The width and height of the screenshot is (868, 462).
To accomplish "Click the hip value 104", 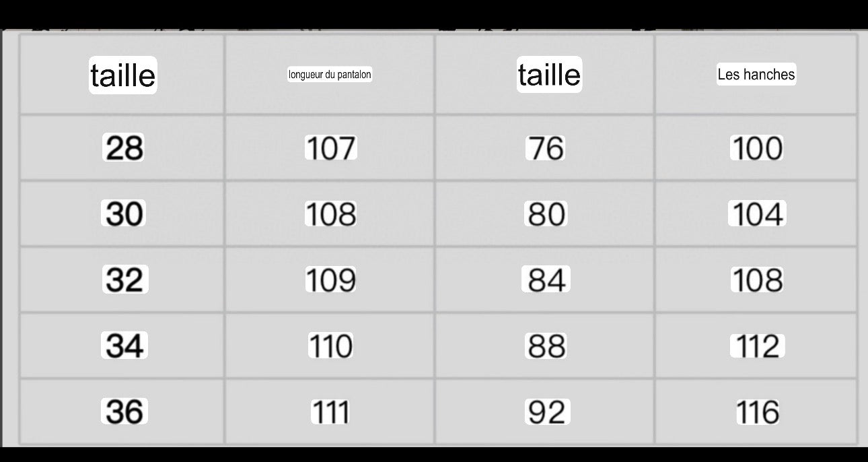I will (x=756, y=214).
